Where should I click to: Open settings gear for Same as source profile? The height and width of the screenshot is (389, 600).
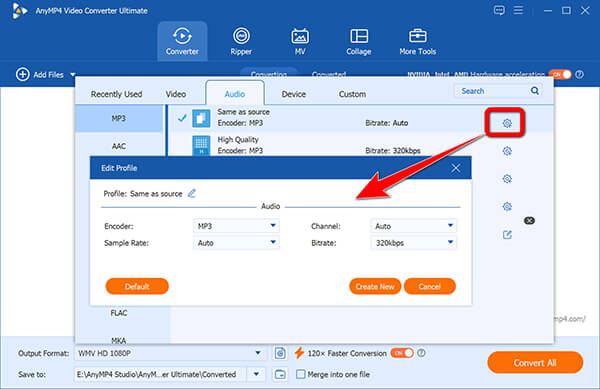point(507,123)
